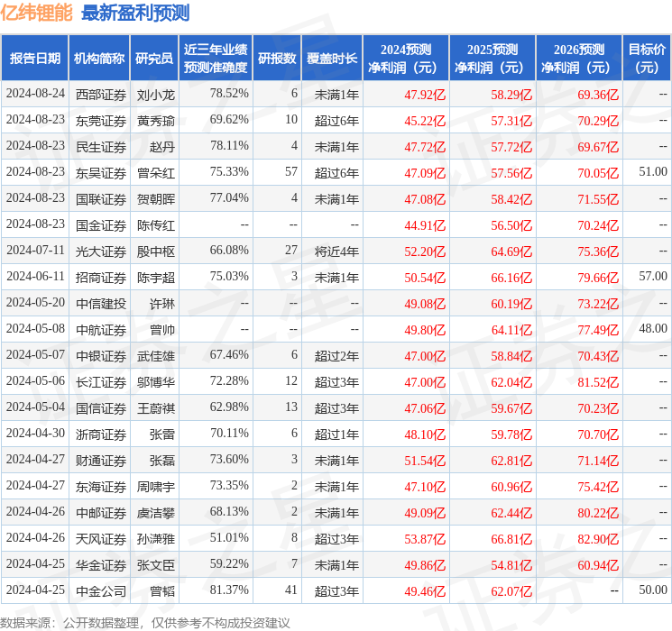This screenshot has width=672, height=631.
Task: Click the 2024-05-20 report date
Action: 35,302
